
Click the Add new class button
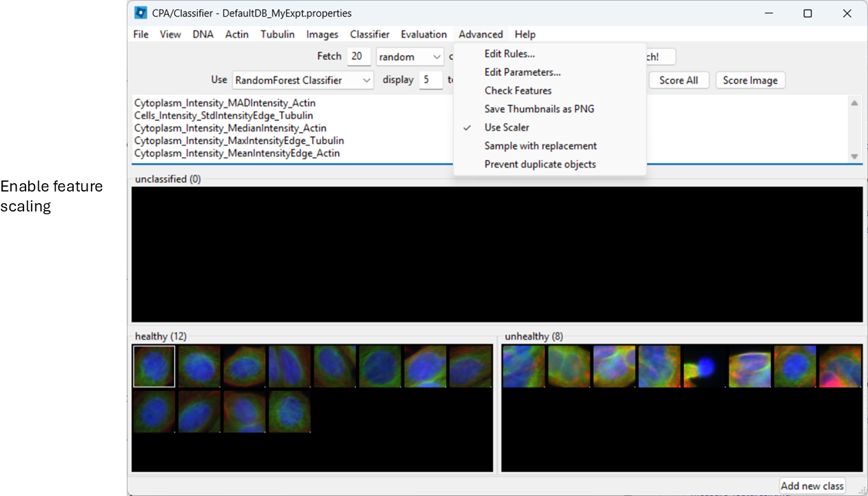click(x=812, y=485)
